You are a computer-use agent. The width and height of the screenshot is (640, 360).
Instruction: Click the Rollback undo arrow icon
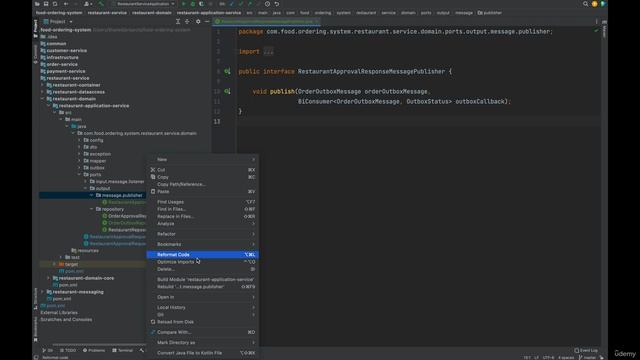click(277, 4)
